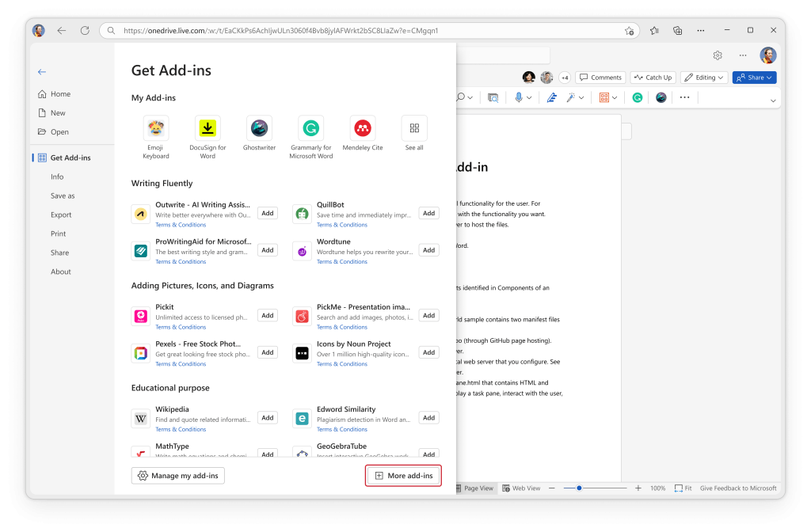811x532 pixels.
Task: Open Manage my add-ins
Action: pos(178,476)
